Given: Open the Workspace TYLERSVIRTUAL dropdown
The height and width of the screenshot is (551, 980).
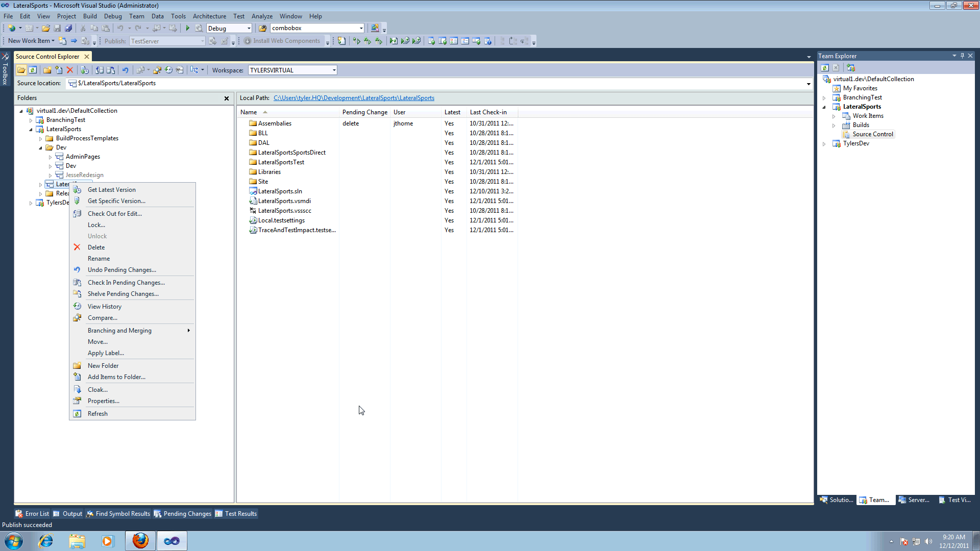Looking at the screenshot, I should (x=334, y=70).
